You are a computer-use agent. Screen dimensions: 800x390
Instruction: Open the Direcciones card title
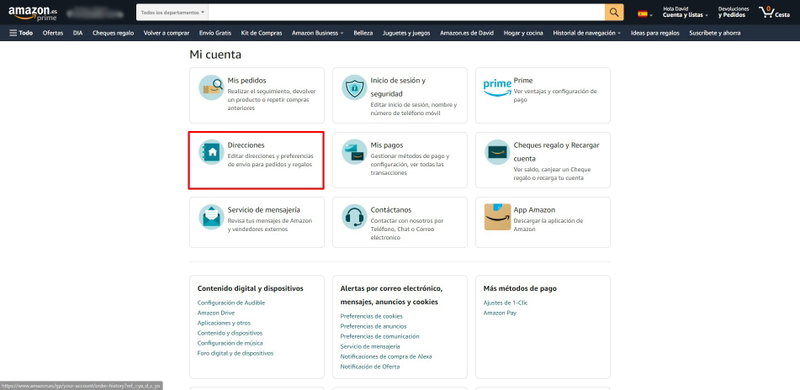tap(246, 145)
